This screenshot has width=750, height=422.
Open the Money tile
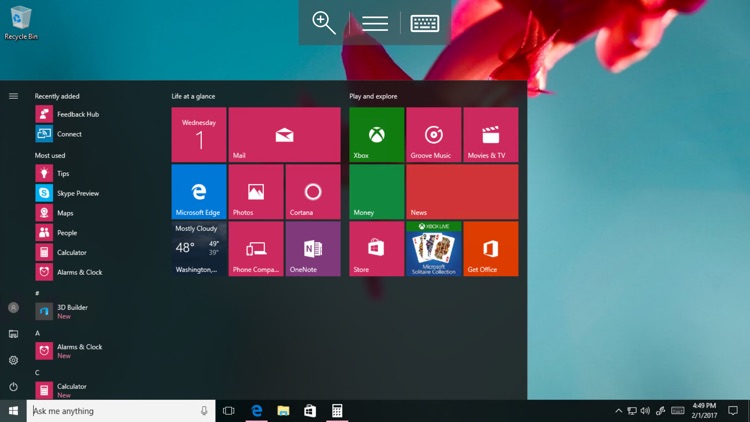coord(376,191)
